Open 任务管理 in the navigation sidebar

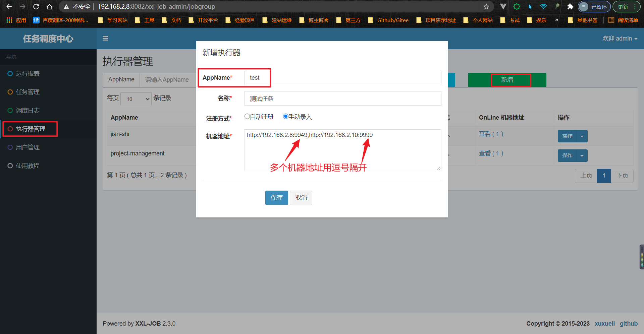pos(28,92)
